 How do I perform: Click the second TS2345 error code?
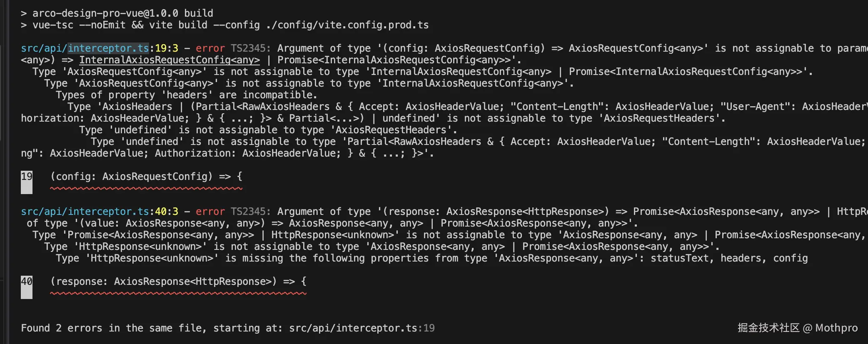click(x=250, y=212)
